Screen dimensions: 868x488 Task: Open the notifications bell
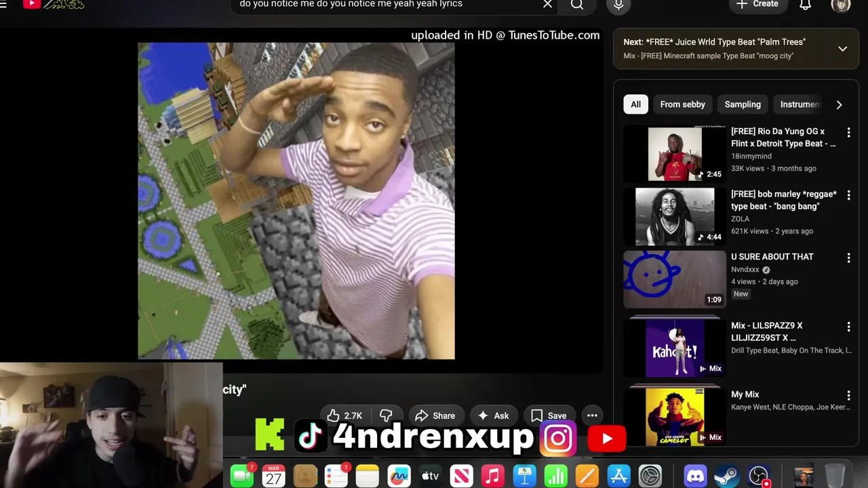(805, 5)
